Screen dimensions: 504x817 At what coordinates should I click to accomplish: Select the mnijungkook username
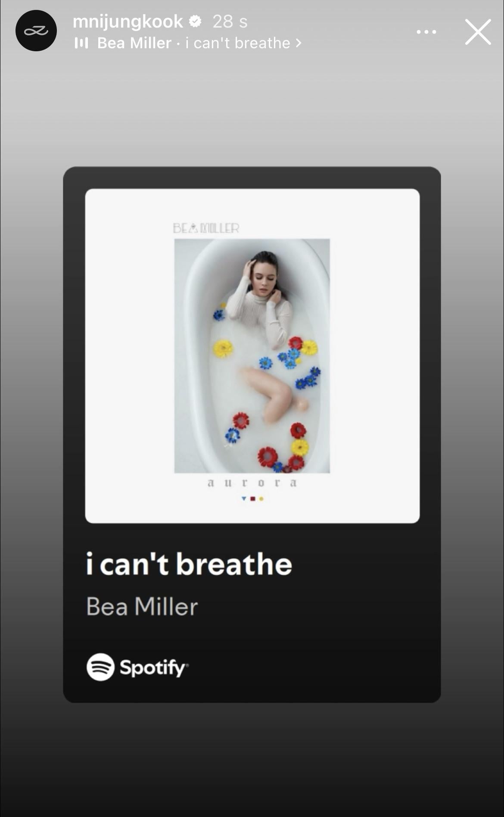coord(128,21)
